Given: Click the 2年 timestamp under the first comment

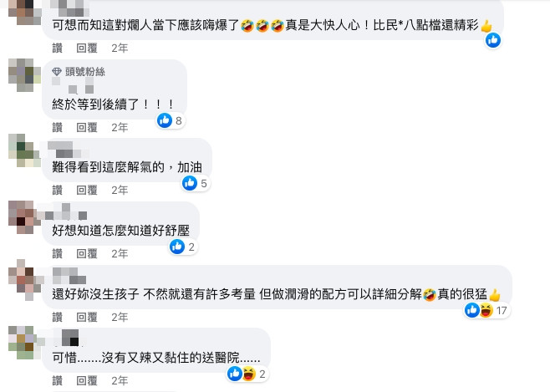Looking at the screenshot, I should (x=120, y=48).
